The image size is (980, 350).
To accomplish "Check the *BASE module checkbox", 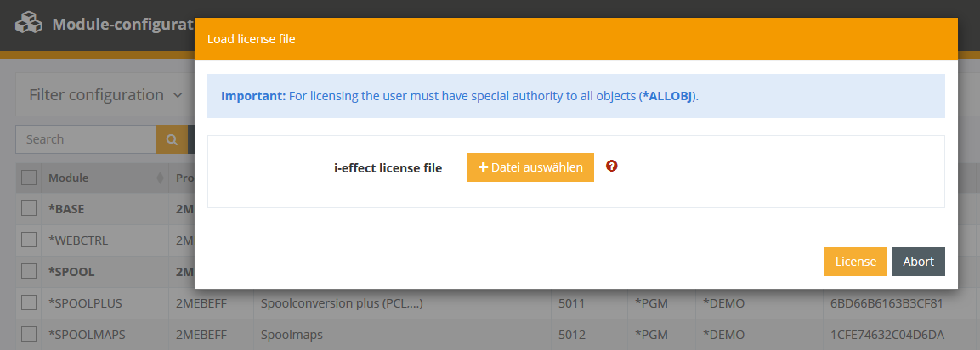I will point(29,208).
